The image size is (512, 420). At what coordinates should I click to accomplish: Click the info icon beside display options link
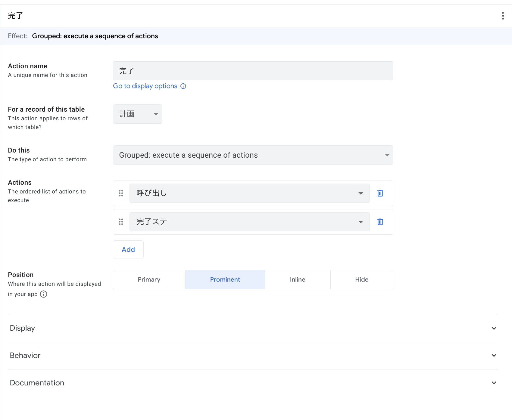pyautogui.click(x=183, y=86)
